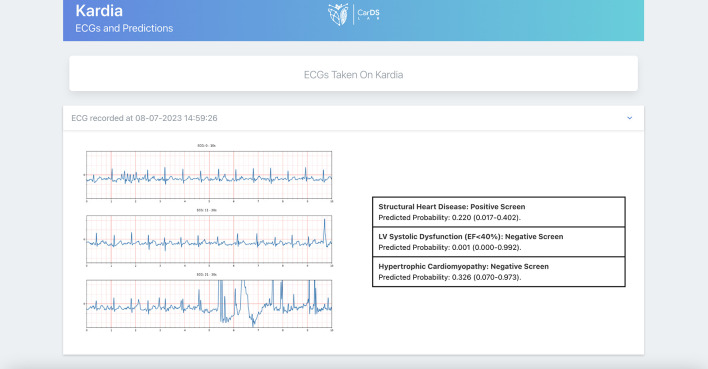Image resolution: width=708 pixels, height=369 pixels.
Task: Click the CarDS Lab heart logo
Action: click(x=338, y=14)
